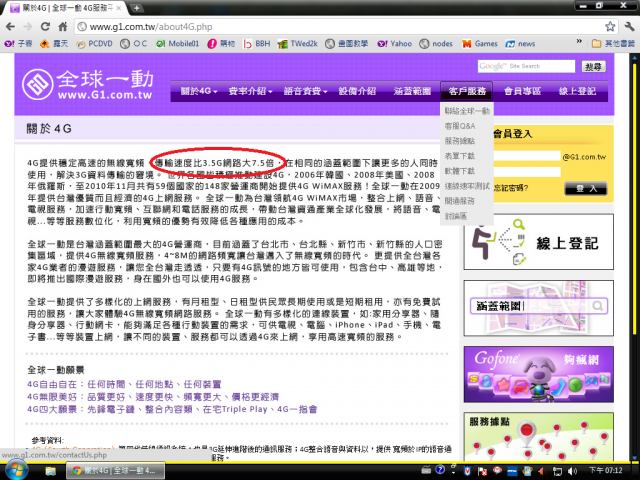Switch to the 關於4G browser tab

(65, 8)
